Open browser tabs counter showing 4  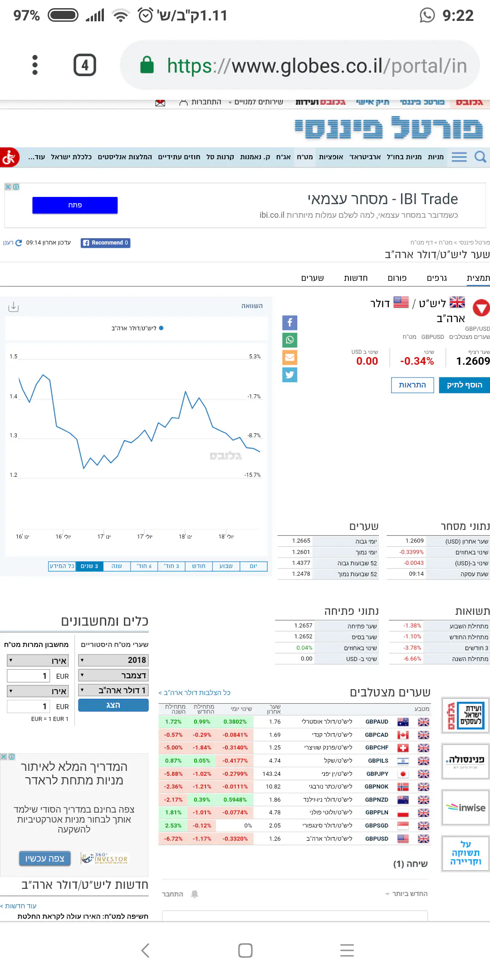click(85, 65)
